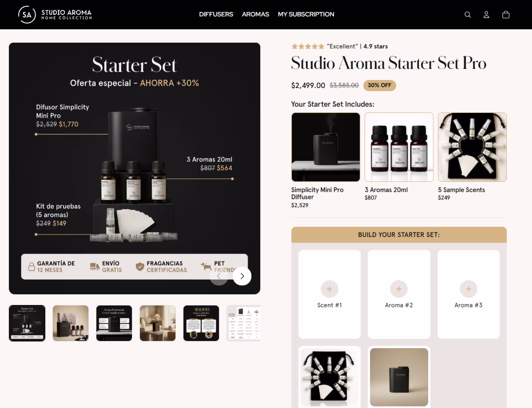Screen dimensions: 532x408
Task: Add a scent in Aroma #3 slot
Action: point(468,289)
